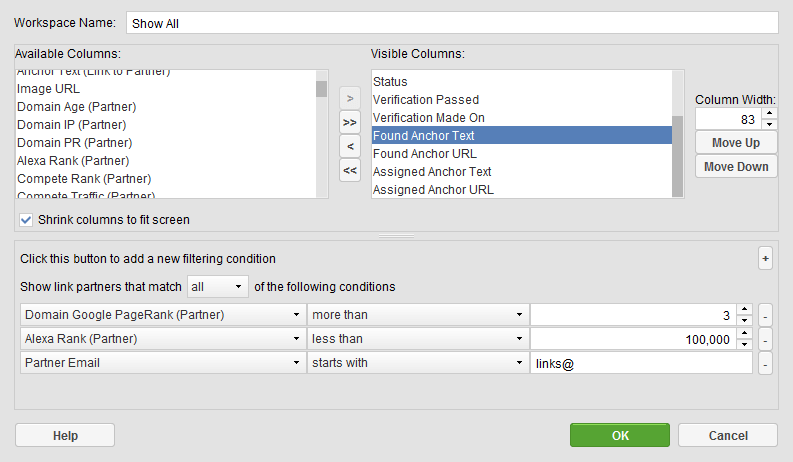793x462 pixels.
Task: Click the single right arrow add-column button
Action: [x=349, y=99]
